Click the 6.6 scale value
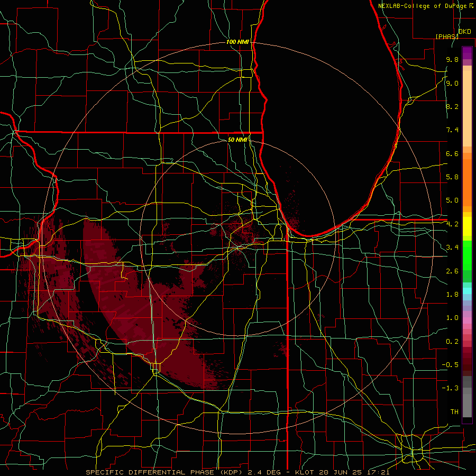The width and height of the screenshot is (476, 476). coord(452,153)
